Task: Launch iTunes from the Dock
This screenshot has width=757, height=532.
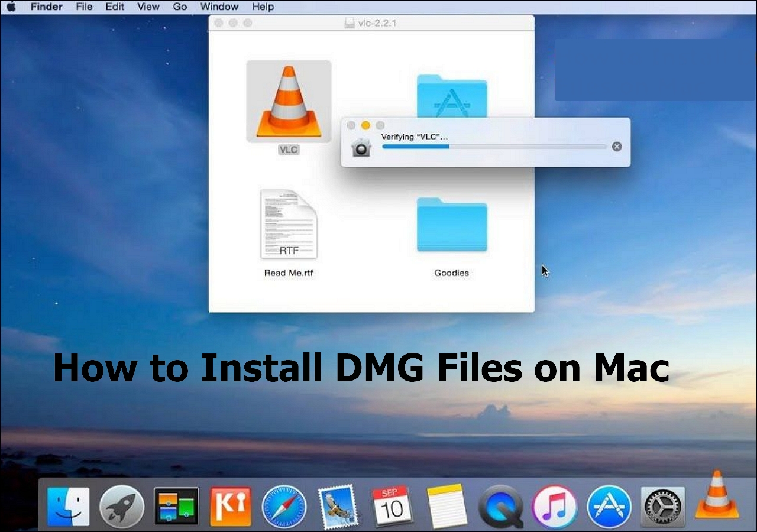Action: [555, 507]
